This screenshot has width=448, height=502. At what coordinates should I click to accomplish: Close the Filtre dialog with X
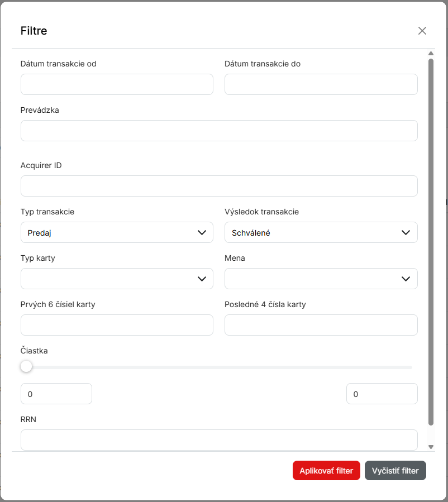coord(422,31)
